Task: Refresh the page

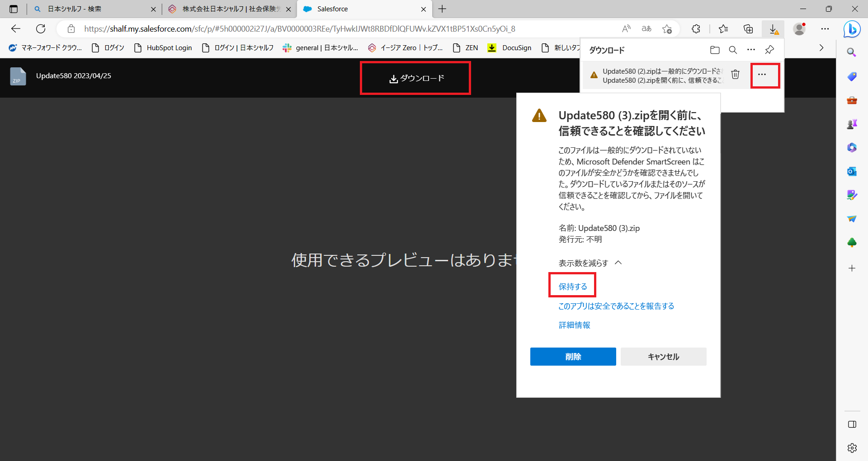Action: pyautogui.click(x=41, y=29)
